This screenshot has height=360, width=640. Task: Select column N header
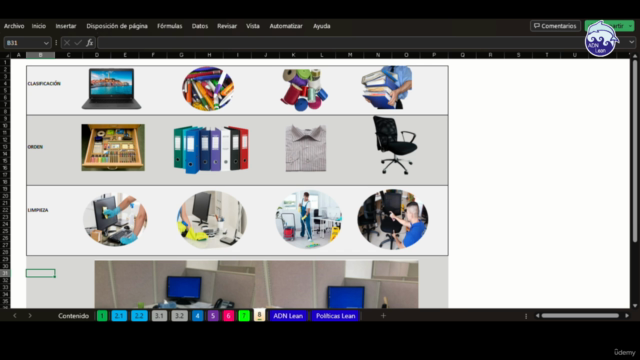378,55
